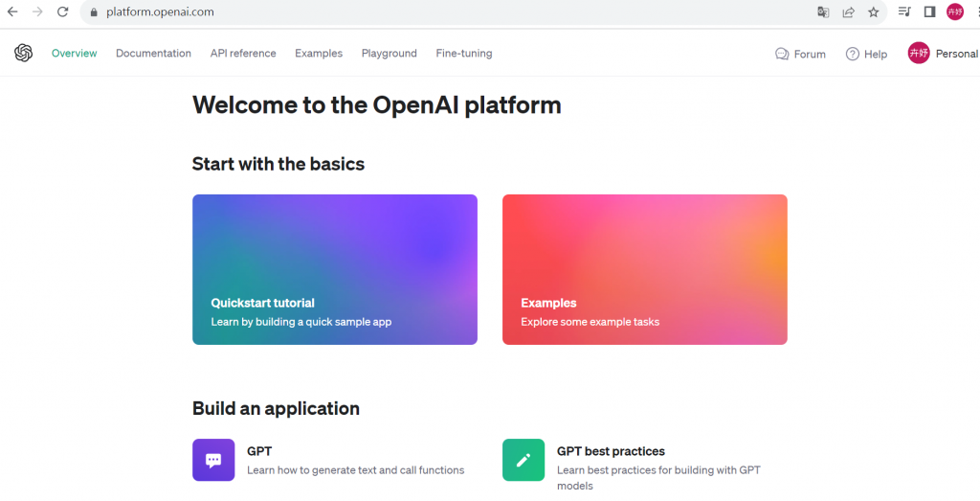Click the Help question mark icon
Image resolution: width=980 pixels, height=501 pixels.
(x=853, y=54)
